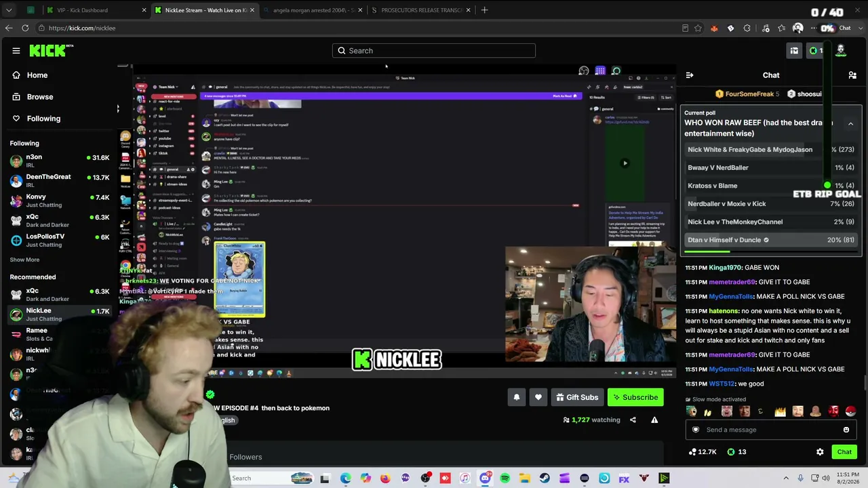Vote for Nick White & FreakyGabe & MydogJason

point(771,150)
